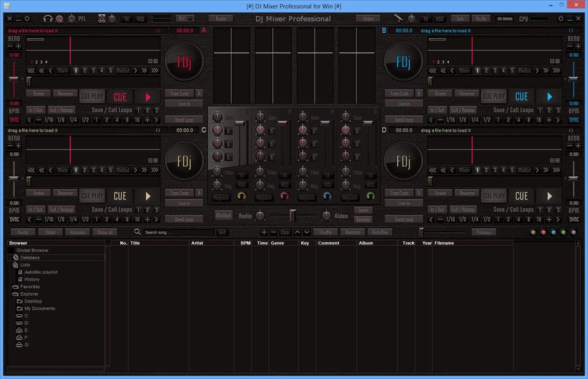Click the plus add-to-playlist icon
The image size is (588, 379).
click(x=264, y=232)
